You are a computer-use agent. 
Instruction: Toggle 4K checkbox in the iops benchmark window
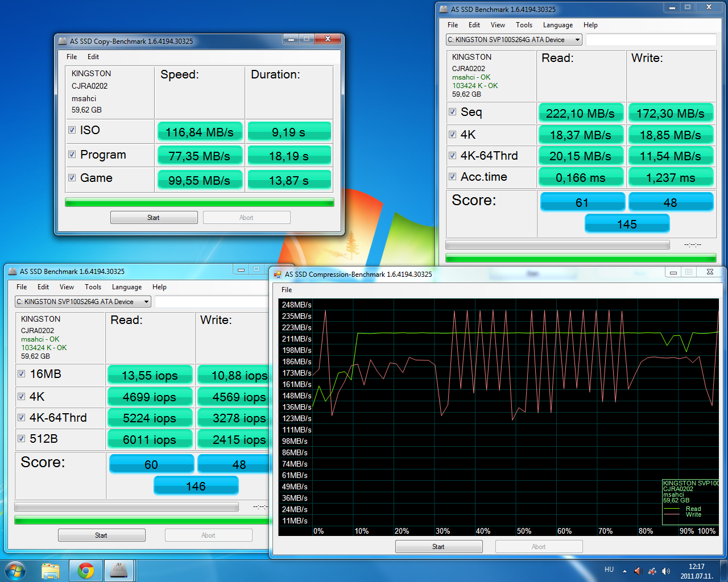[21, 396]
